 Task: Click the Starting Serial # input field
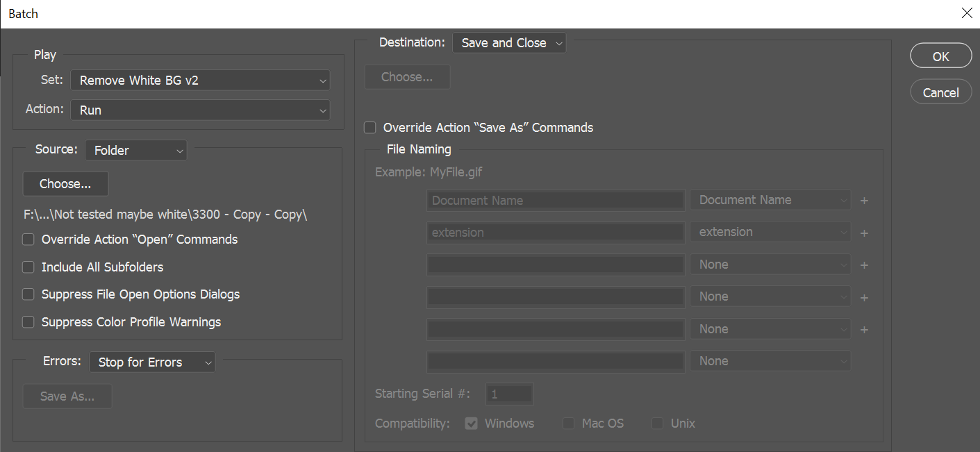(x=509, y=394)
